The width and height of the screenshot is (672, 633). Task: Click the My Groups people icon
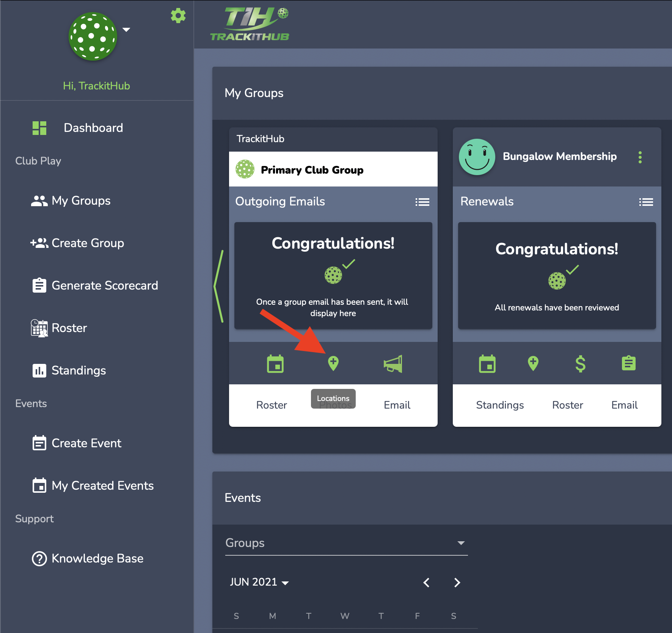pyautogui.click(x=39, y=201)
